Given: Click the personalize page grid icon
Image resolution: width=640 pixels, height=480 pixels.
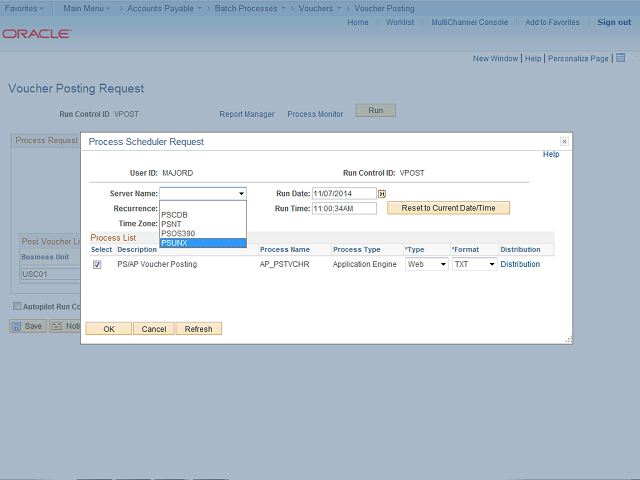Looking at the screenshot, I should pyautogui.click(x=620, y=58).
